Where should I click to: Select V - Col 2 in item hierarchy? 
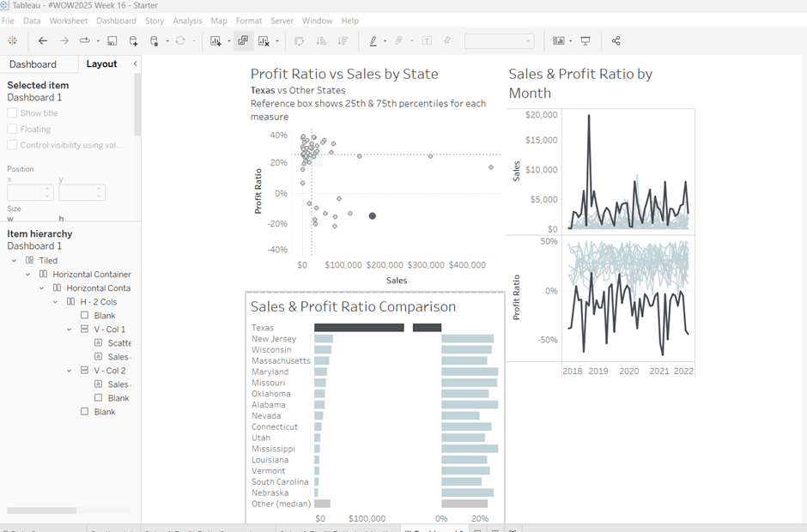click(109, 371)
